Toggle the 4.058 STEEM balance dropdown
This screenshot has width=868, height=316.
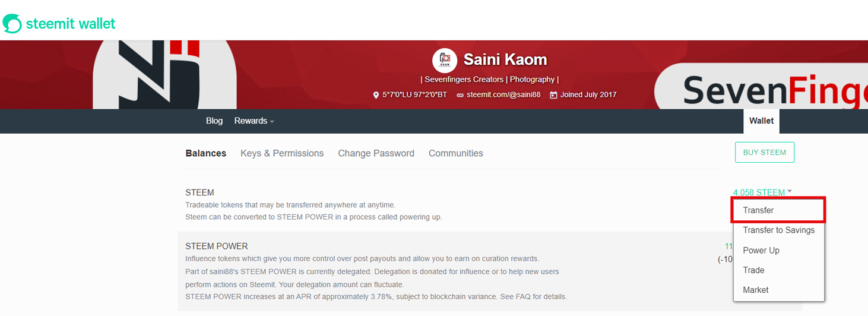(x=762, y=192)
